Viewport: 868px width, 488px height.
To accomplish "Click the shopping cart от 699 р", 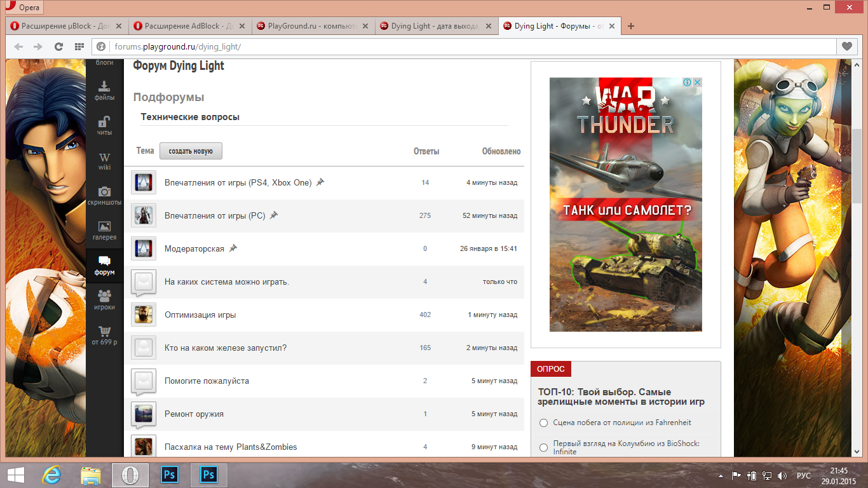I will [105, 335].
